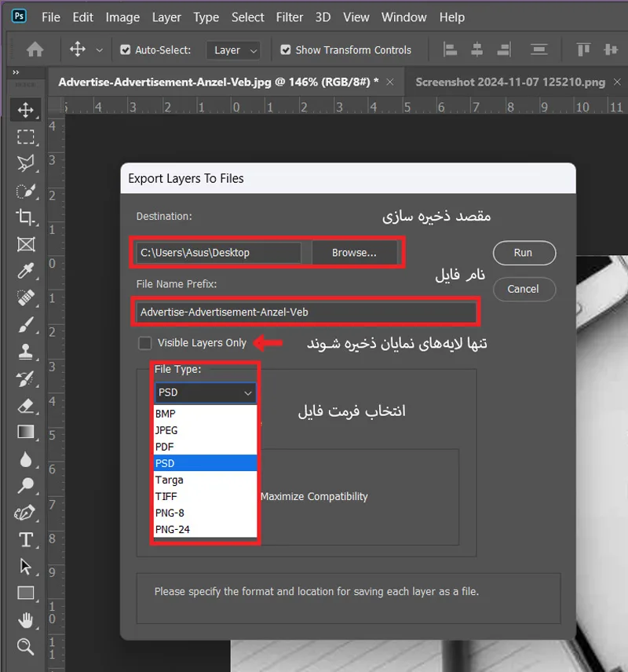
Task: Select the Brush tool
Action: 26,325
